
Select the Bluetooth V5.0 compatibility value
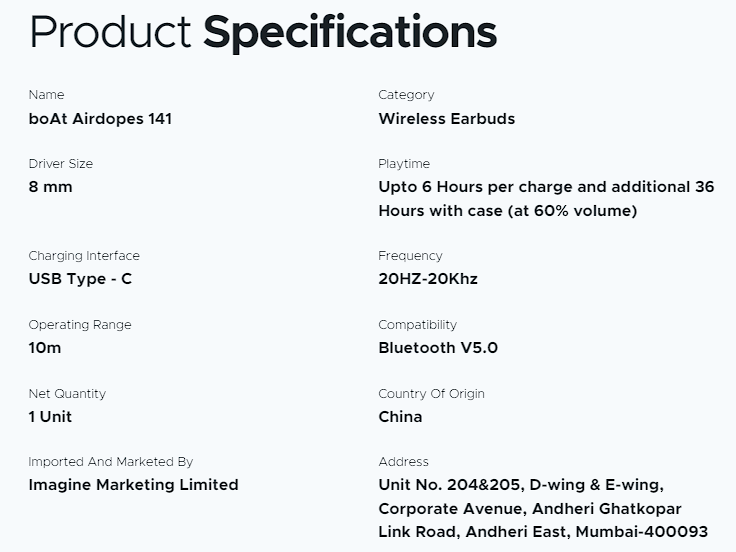click(437, 347)
